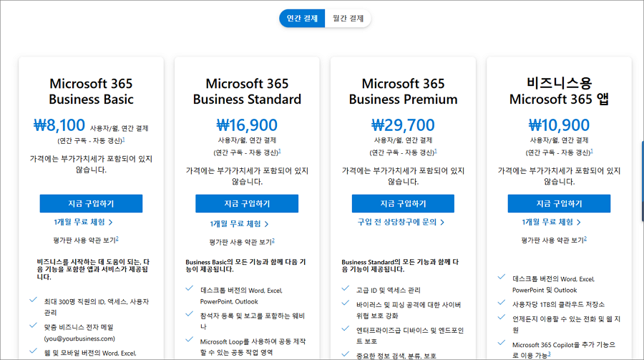
Task: Click footnote 1 after Business Basic 자동 갱신
Action: pyautogui.click(x=124, y=140)
